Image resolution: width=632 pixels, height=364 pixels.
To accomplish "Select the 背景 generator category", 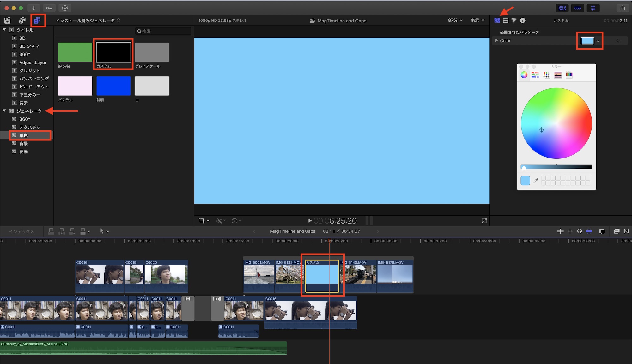I will [23, 144].
